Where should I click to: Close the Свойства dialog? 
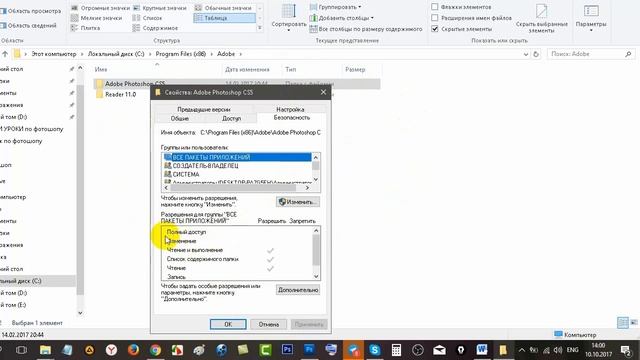click(323, 92)
